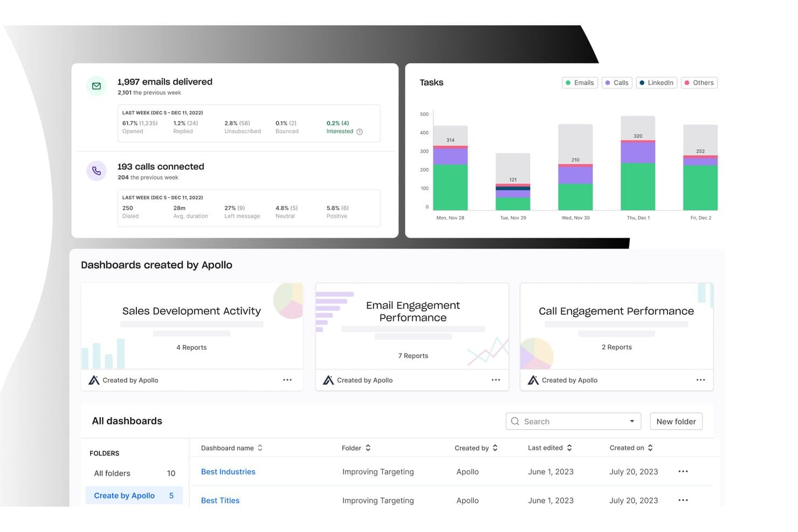
Task: Toggle the Others series in Tasks chart
Action: tap(699, 82)
